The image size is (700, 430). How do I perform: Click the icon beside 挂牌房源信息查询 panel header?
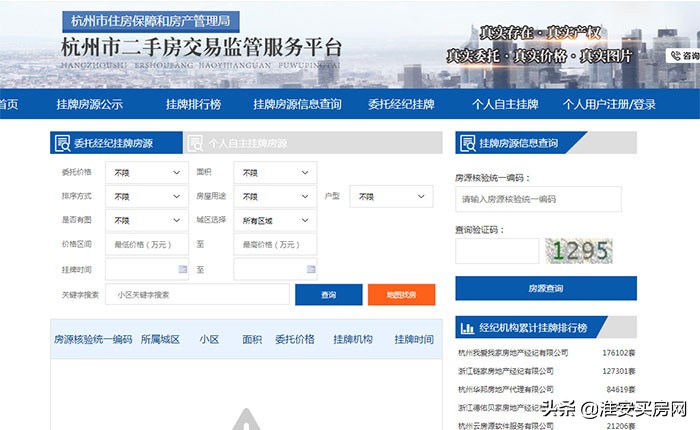pos(467,143)
